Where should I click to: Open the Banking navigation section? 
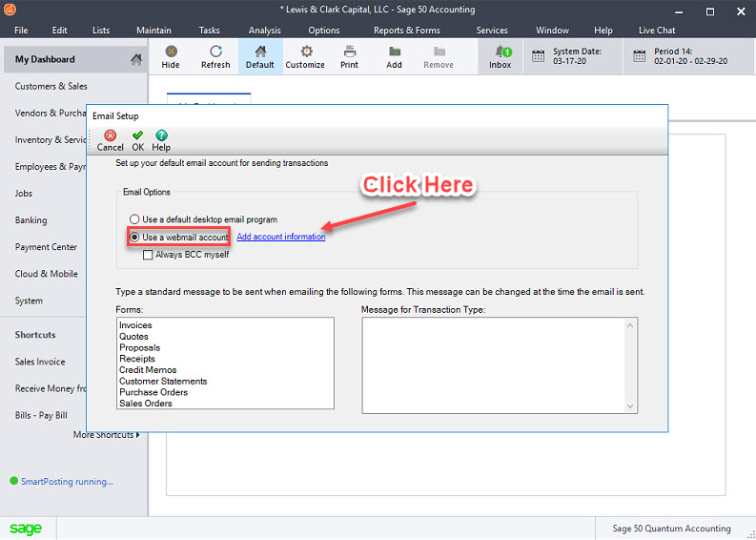(31, 220)
